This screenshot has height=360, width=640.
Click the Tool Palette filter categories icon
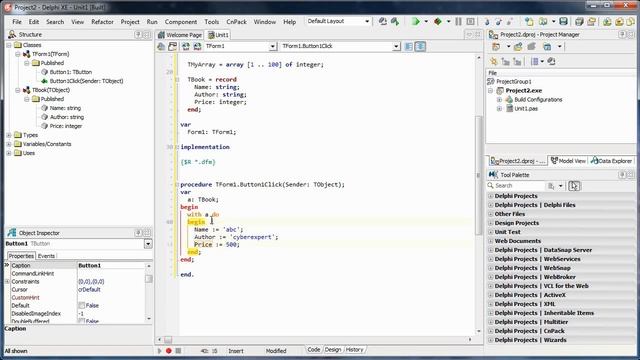tap(551, 186)
